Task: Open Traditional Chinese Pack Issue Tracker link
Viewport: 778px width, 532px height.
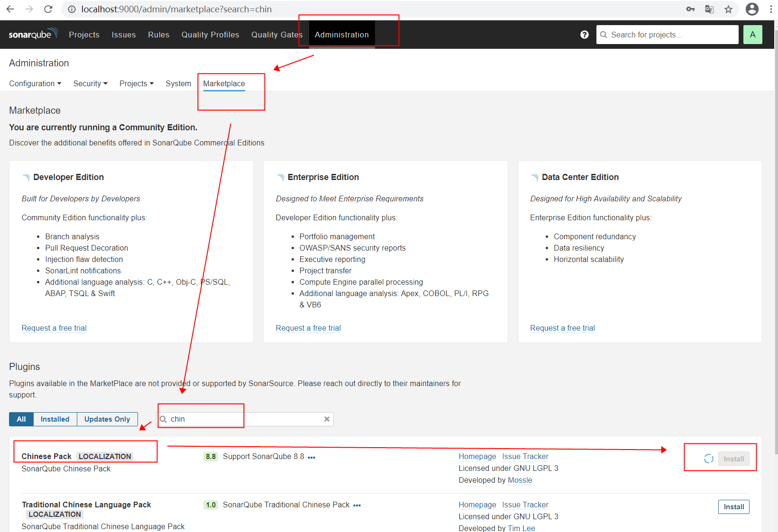Action: (525, 505)
